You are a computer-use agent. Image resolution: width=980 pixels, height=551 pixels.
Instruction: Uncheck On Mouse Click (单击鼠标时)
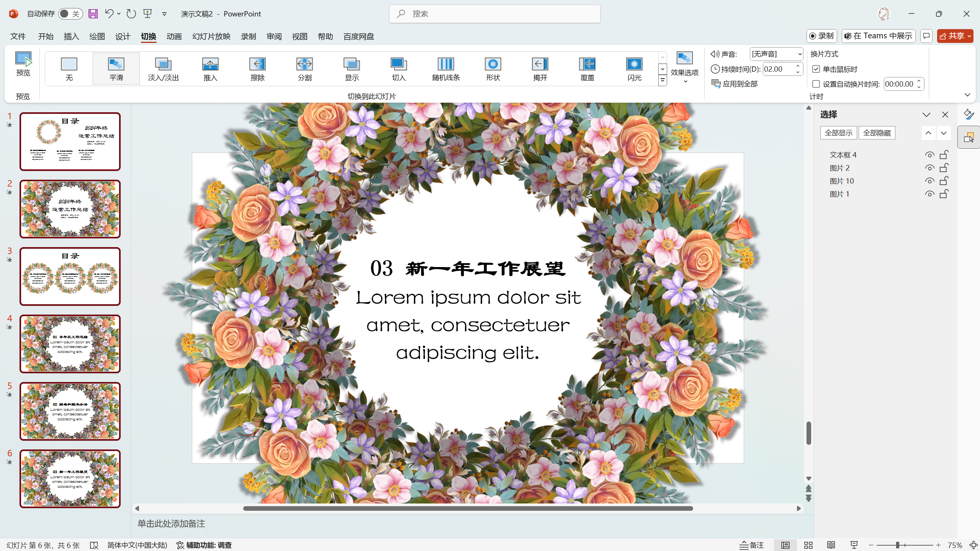tap(816, 69)
